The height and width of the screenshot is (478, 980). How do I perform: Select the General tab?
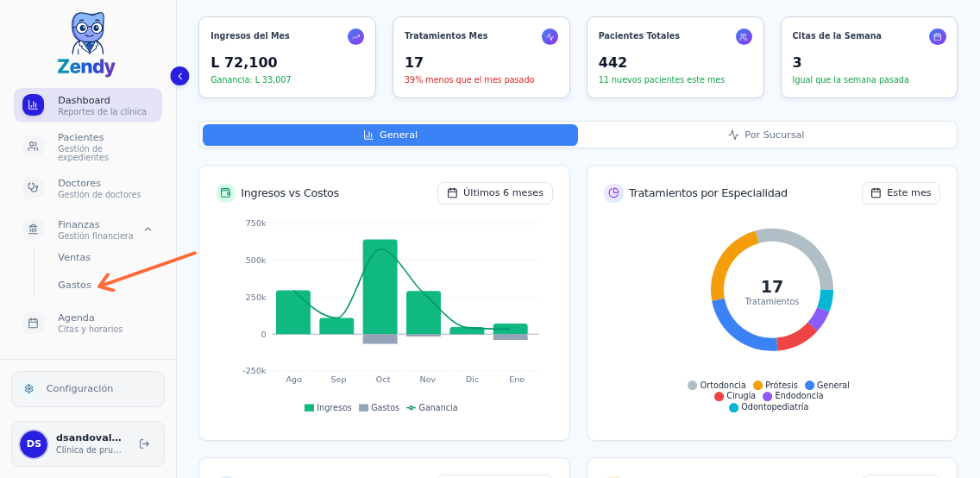[390, 135]
